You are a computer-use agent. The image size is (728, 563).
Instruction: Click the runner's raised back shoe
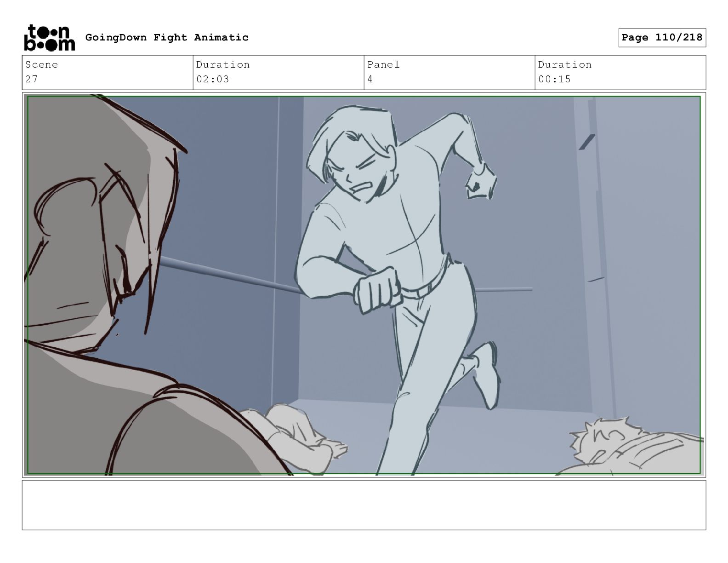pos(487,375)
